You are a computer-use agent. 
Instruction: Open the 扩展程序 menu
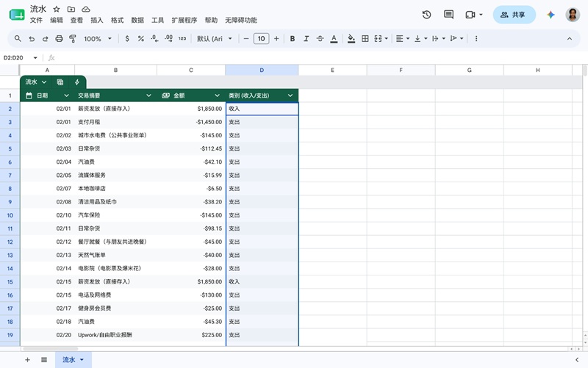[x=184, y=21]
